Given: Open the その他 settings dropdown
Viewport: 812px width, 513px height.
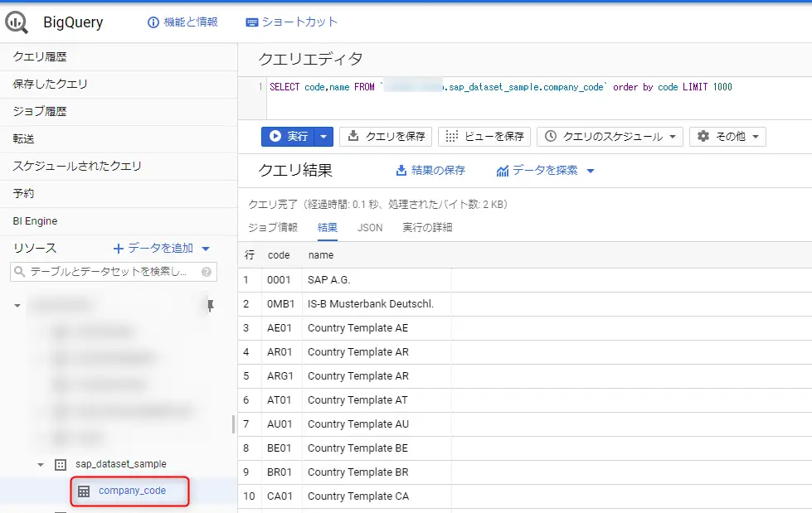Looking at the screenshot, I should pos(727,137).
